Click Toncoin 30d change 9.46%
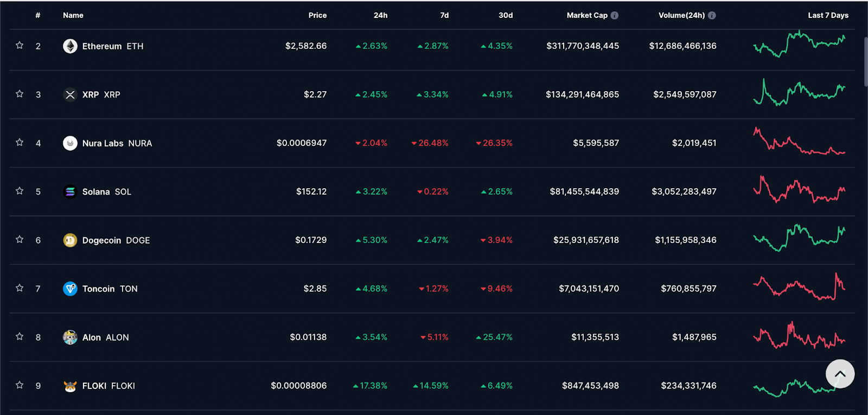868x415 pixels. tap(496, 288)
